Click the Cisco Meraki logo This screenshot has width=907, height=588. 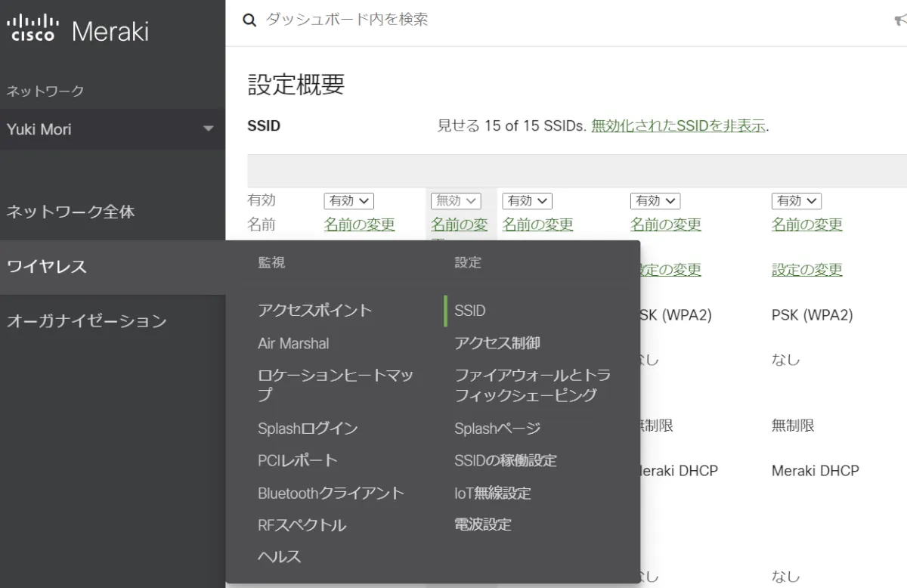click(78, 29)
